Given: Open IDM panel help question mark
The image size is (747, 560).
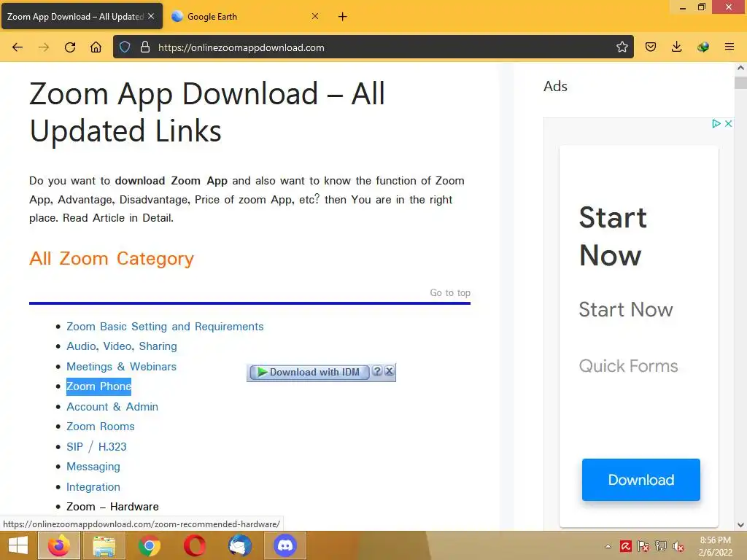Looking at the screenshot, I should (x=377, y=371).
